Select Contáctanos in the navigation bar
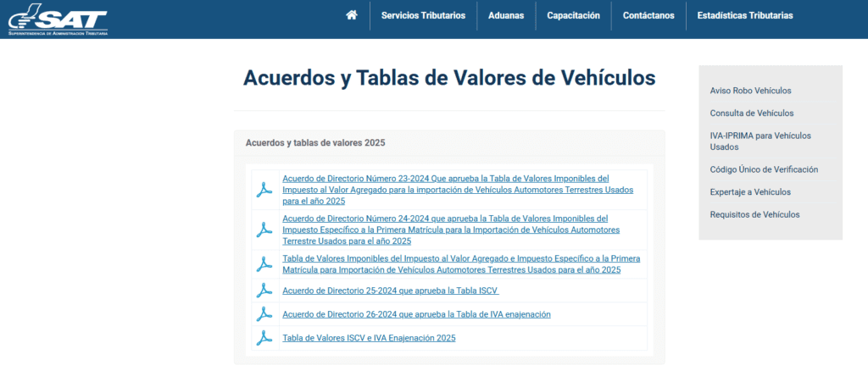Screen dimensions: 868x382 tap(648, 15)
